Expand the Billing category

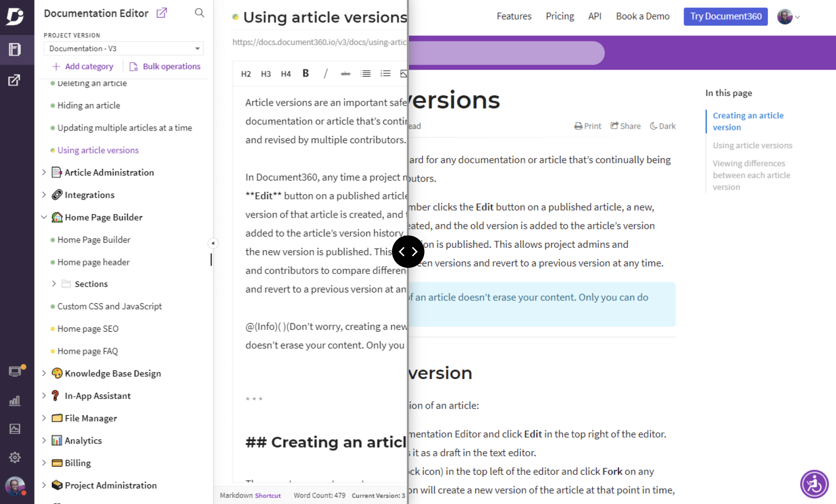[x=44, y=463]
